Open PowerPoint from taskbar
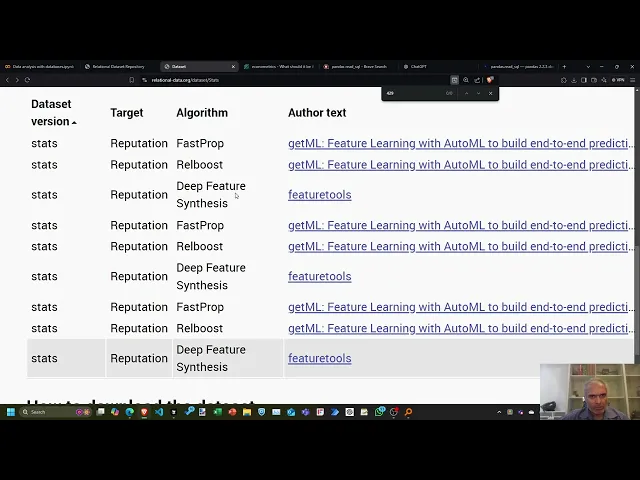Screen dimensions: 640x480 tap(232, 412)
